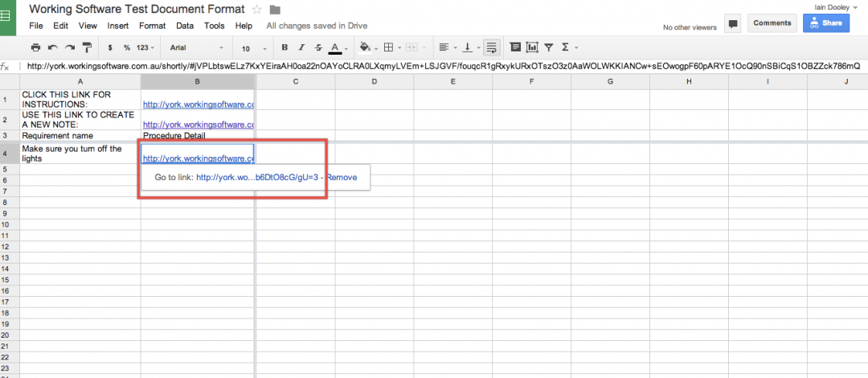The height and width of the screenshot is (378, 868).
Task: Click the document title text
Action: click(136, 9)
